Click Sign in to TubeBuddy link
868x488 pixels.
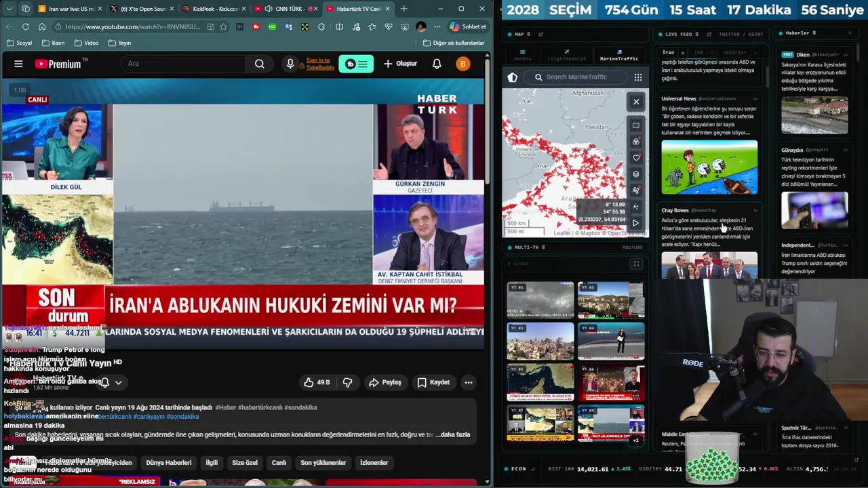pyautogui.click(x=319, y=64)
